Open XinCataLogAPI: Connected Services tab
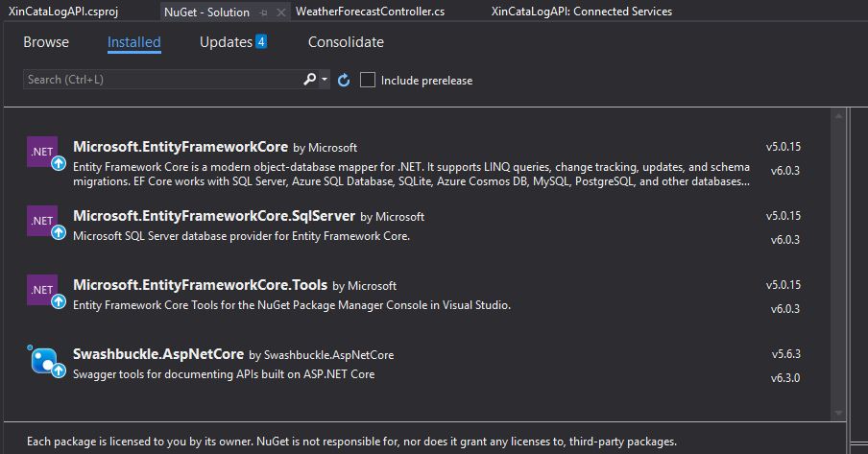This screenshot has width=868, height=454. coord(581,12)
